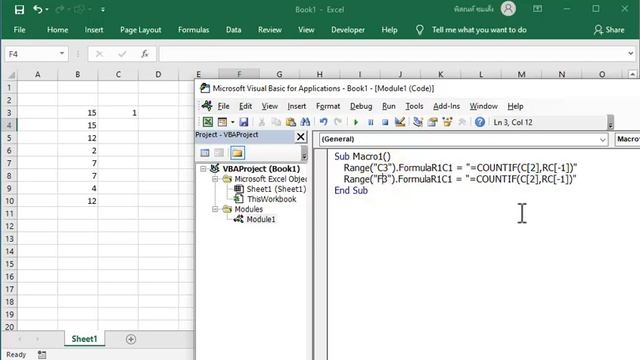The width and height of the screenshot is (640, 360).
Task: Click the Select All corner of worksheet
Action: (x=11, y=75)
